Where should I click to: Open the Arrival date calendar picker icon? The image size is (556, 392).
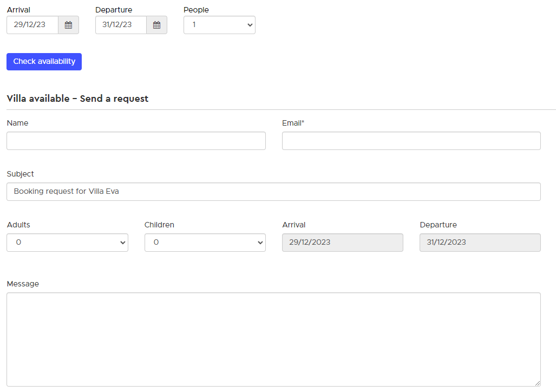pyautogui.click(x=68, y=25)
